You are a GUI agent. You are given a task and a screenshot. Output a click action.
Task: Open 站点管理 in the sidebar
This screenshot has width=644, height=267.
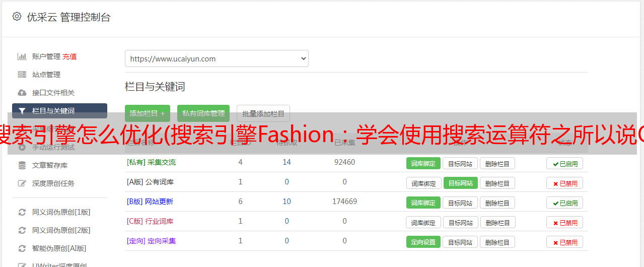coord(46,75)
